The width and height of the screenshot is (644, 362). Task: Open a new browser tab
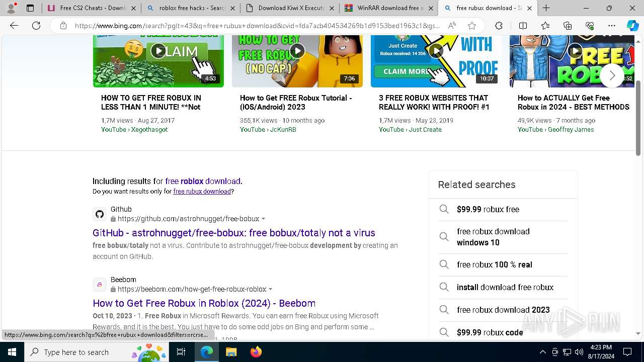pyautogui.click(x=546, y=8)
